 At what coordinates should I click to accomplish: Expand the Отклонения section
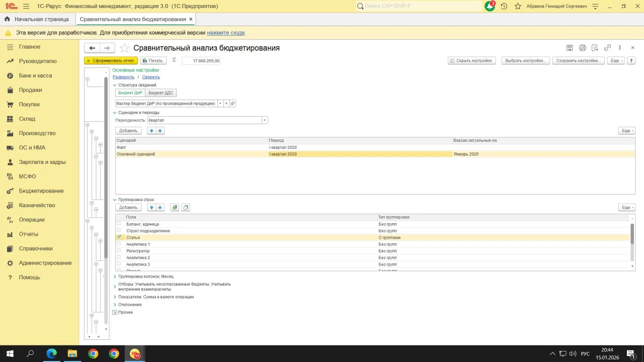click(x=115, y=305)
